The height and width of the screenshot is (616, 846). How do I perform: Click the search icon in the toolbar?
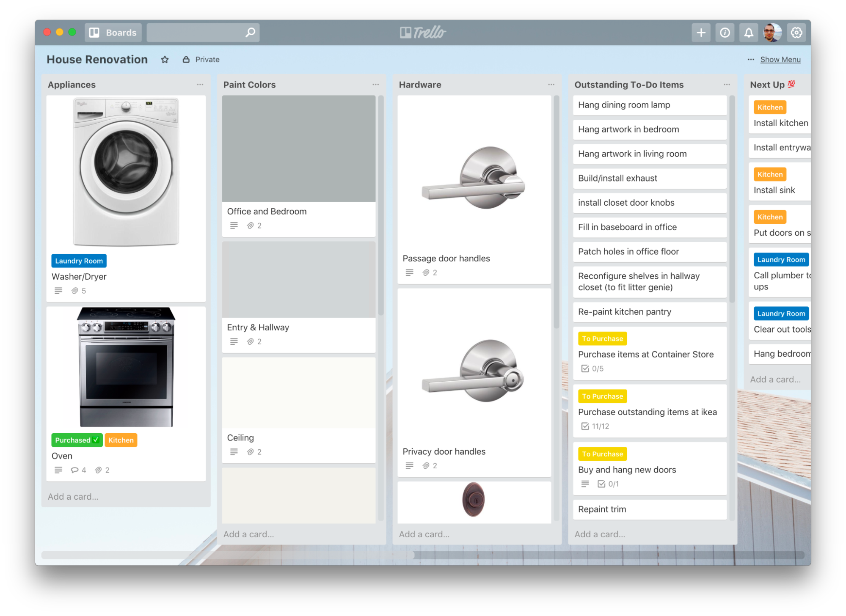point(249,32)
